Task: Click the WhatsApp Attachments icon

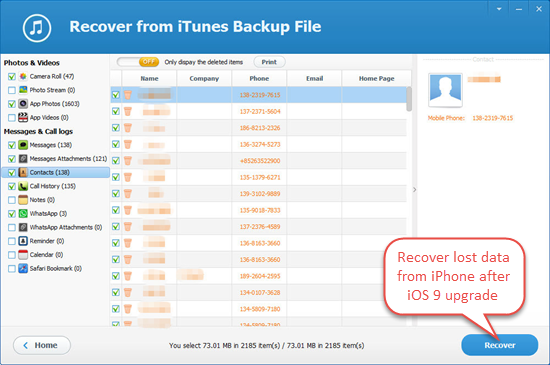Action: click(x=23, y=227)
